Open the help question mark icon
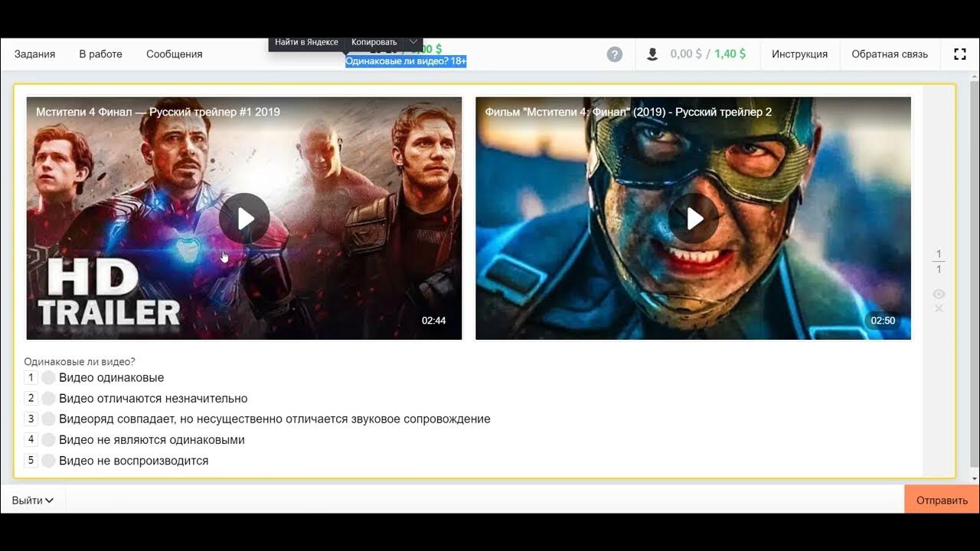This screenshot has width=980, height=551. (615, 54)
